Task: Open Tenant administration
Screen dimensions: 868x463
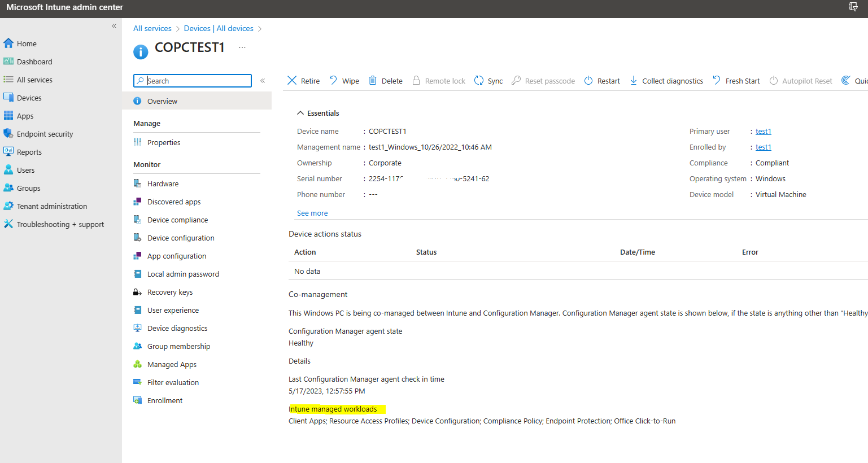Action: [51, 206]
